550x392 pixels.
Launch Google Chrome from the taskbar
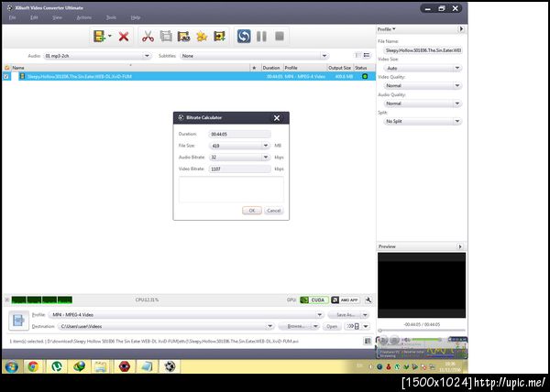33,366
